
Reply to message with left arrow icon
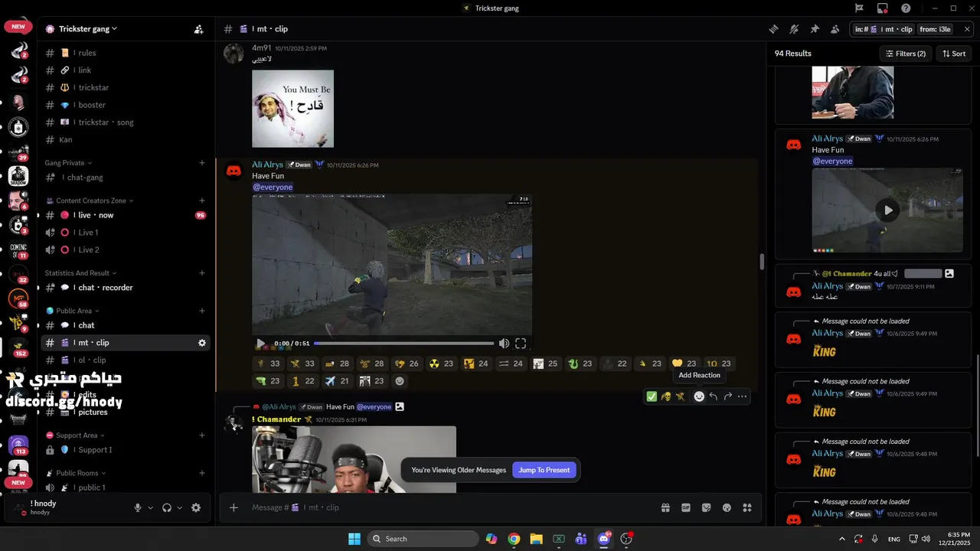714,396
